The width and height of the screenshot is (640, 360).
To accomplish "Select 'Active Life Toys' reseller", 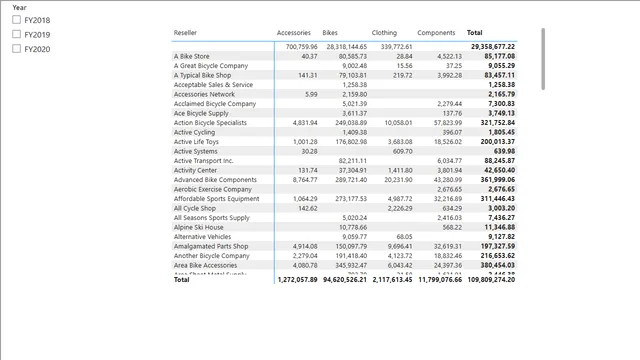I will [196, 142].
